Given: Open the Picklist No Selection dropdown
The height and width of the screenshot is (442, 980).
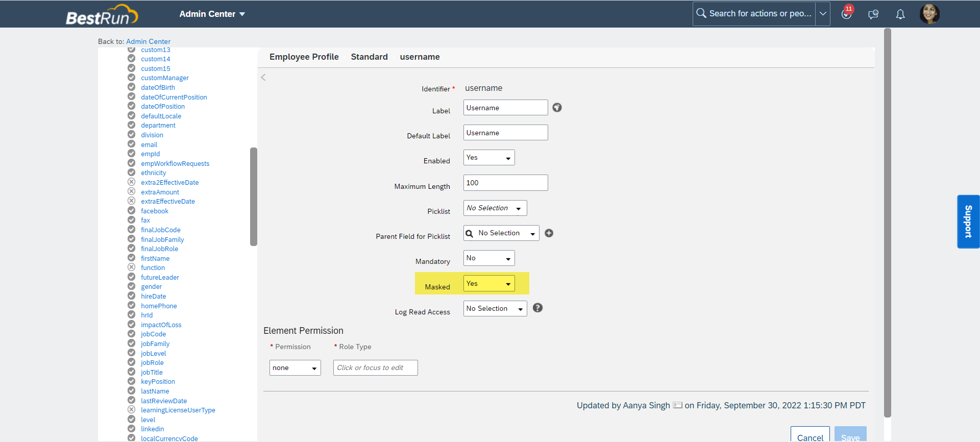Looking at the screenshot, I should pos(495,208).
